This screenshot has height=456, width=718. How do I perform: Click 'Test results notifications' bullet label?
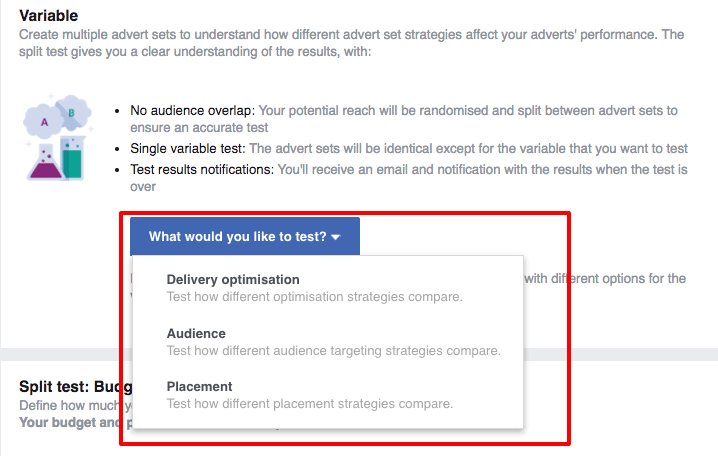click(x=202, y=169)
